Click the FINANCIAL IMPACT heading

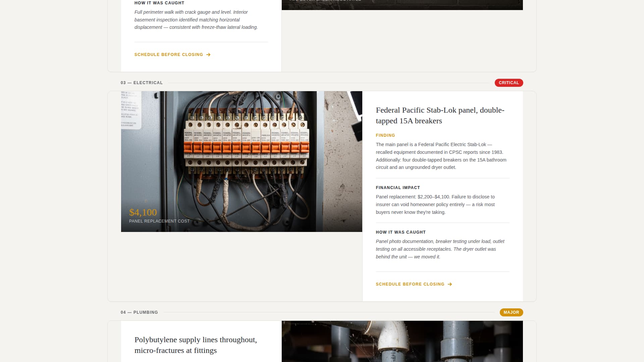tap(398, 187)
